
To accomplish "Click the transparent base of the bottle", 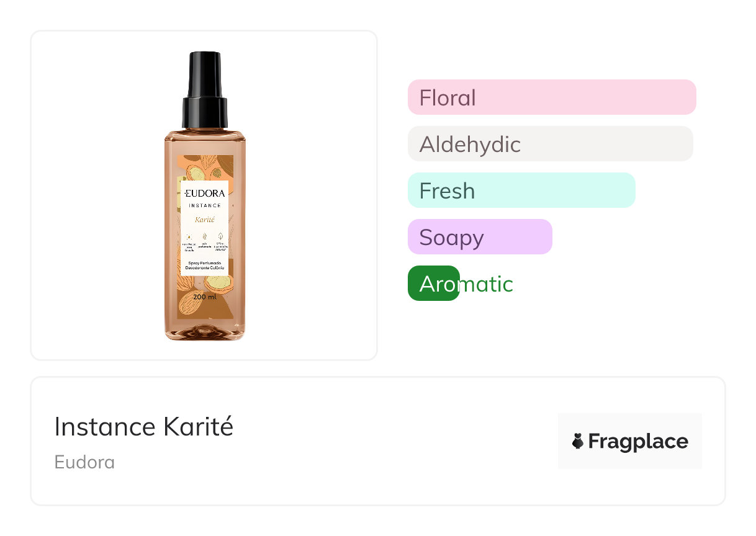I will [204, 331].
